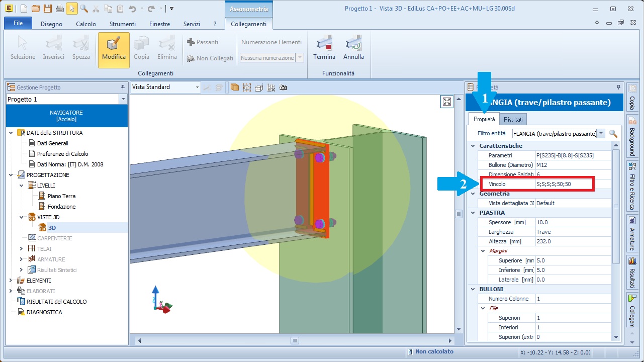This screenshot has width=644, height=362.
Task: Switch to the Risultati tab
Action: [x=513, y=119]
